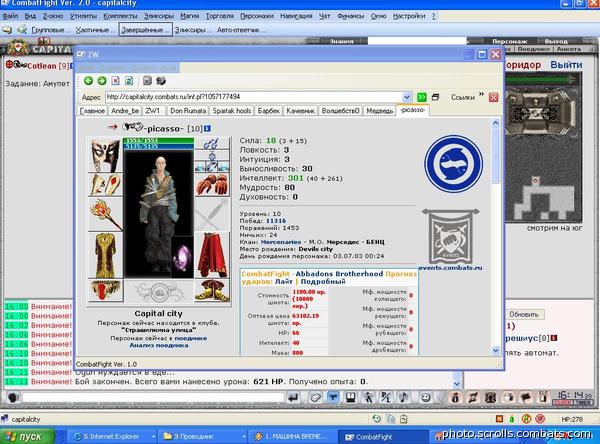This screenshot has height=444, width=600.
Task: Select the red gloves equipment slot
Action: [212, 185]
